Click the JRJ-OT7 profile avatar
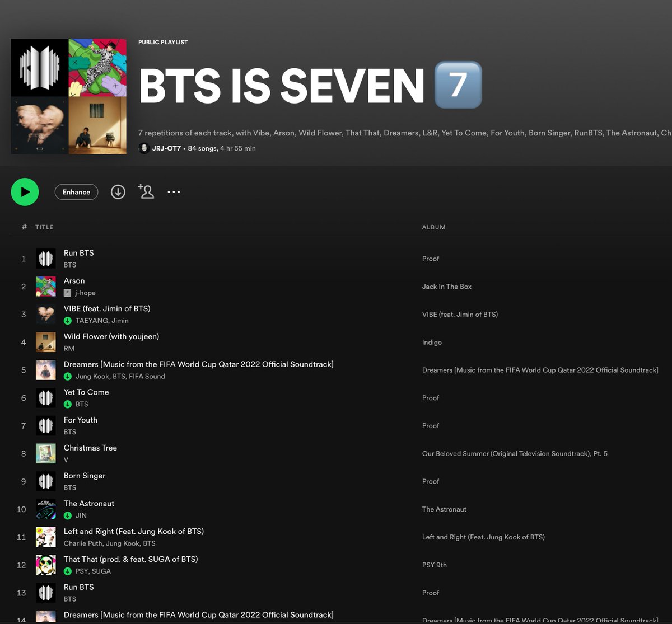 tap(144, 148)
